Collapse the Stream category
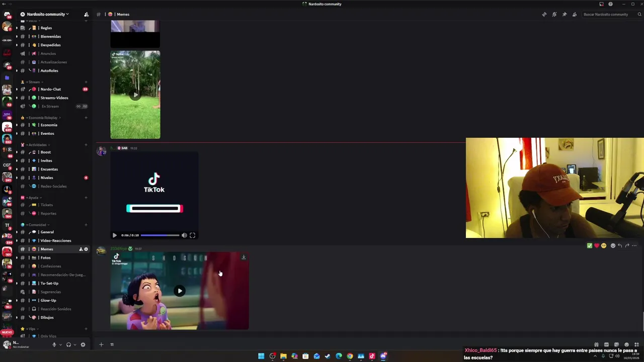Viewport: 644px width, 362px height. [x=33, y=81]
